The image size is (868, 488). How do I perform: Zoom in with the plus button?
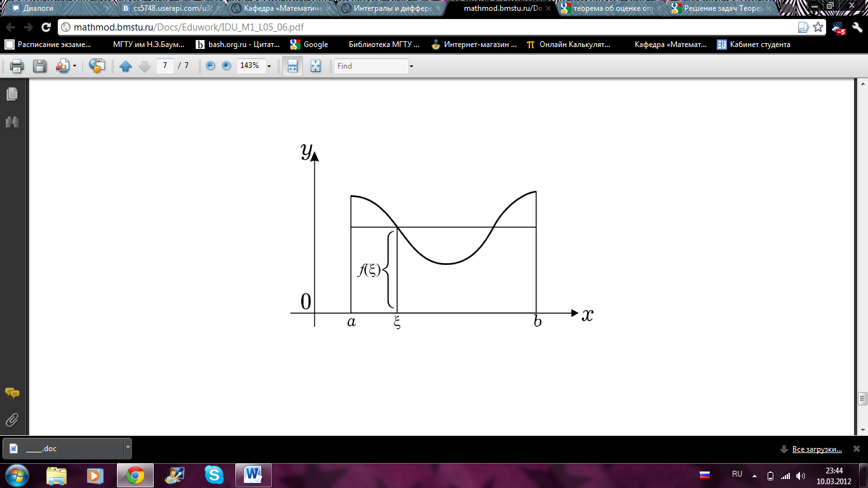[x=226, y=65]
